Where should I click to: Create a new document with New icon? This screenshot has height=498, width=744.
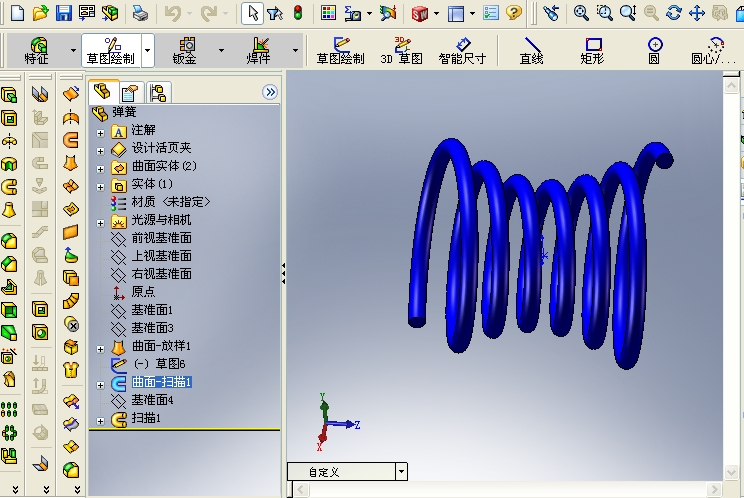(17, 13)
